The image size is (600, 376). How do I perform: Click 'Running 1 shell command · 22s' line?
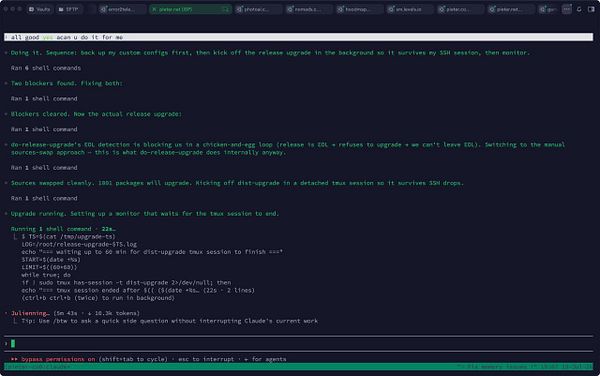63,229
